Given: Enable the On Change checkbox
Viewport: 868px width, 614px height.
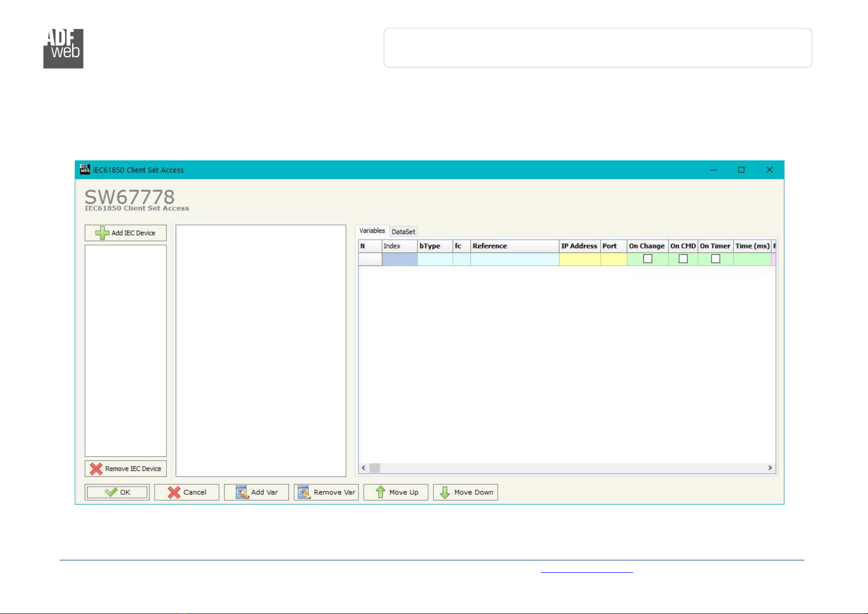Looking at the screenshot, I should [x=648, y=259].
